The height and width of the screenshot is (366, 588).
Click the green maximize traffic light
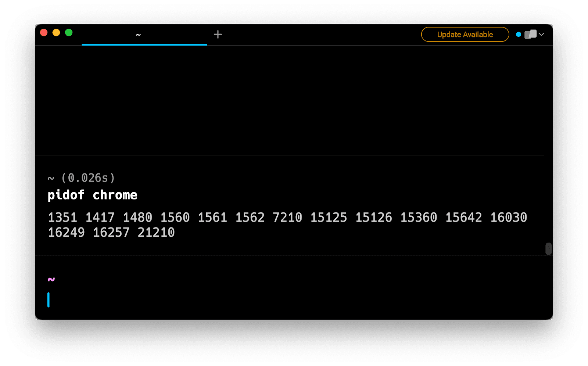coord(69,32)
